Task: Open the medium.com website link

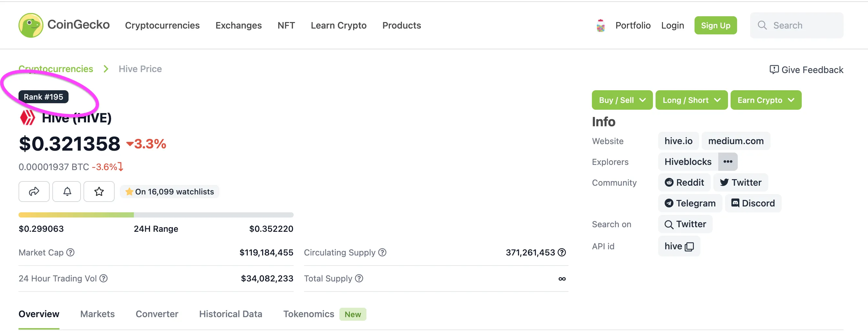Action: [x=735, y=141]
